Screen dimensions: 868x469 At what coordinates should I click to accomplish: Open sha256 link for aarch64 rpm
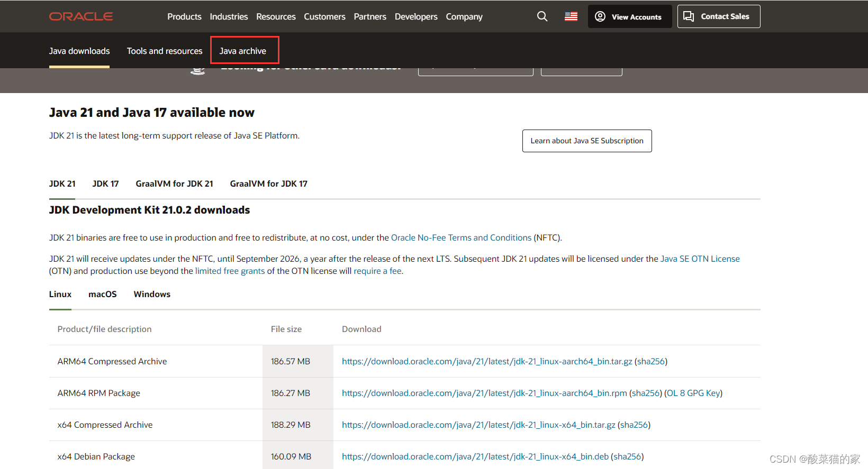click(x=645, y=393)
